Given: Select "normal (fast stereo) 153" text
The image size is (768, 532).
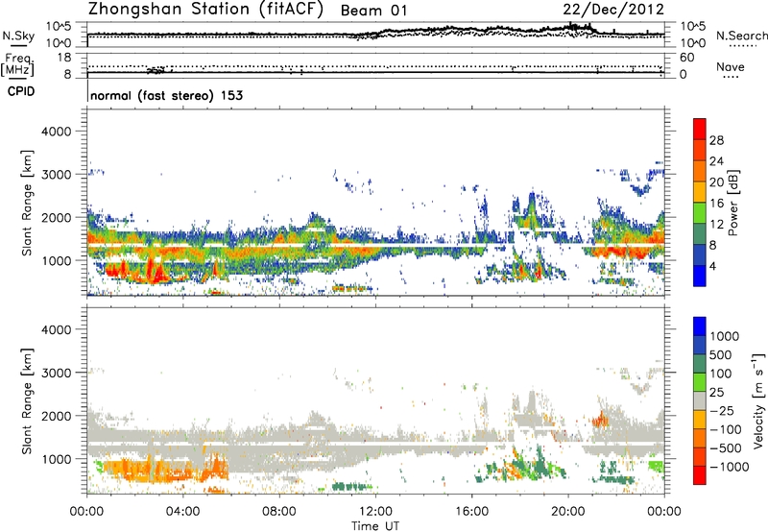Looking at the screenshot, I should [x=166, y=95].
